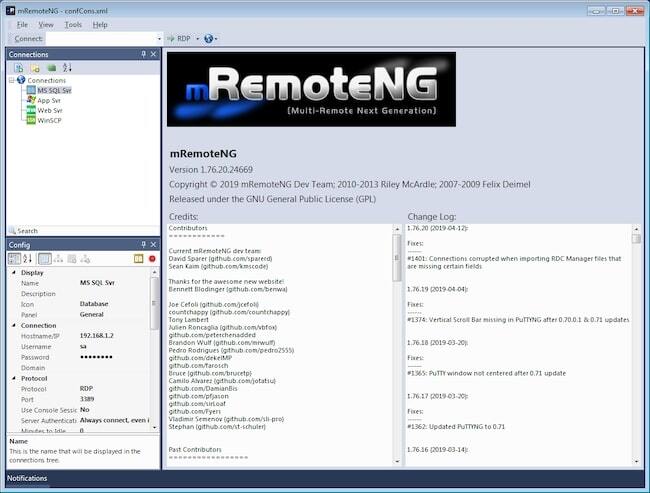650x493 pixels.
Task: Click the Inheritance icon in Config toolbar
Action: (58, 259)
